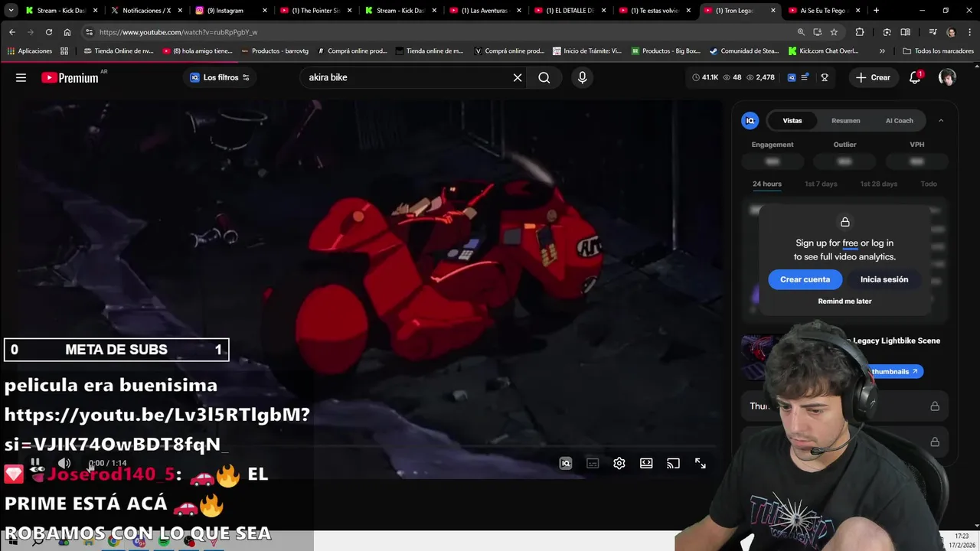Open the Chrome extensions puzzle icon

coord(860,32)
